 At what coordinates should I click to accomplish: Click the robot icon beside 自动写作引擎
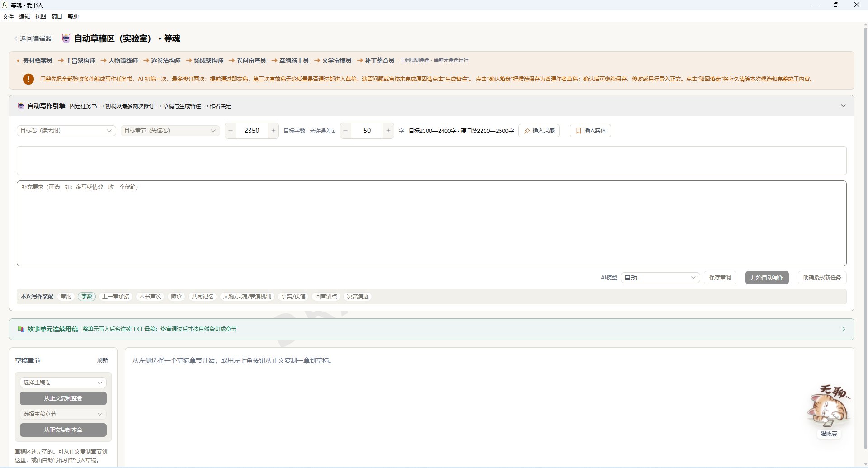tap(21, 106)
